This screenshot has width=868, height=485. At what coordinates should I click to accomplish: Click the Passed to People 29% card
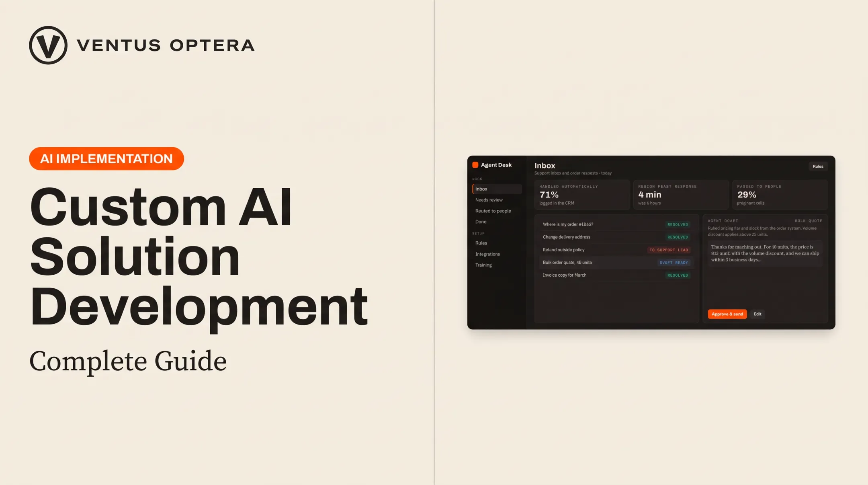(780, 195)
